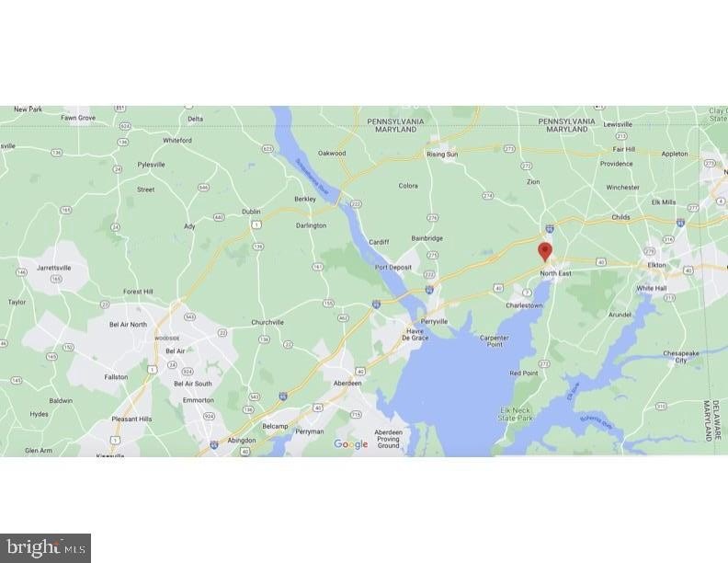Screen dimensions: 728x563
Task: Select the Charlestown label
Action: click(524, 305)
